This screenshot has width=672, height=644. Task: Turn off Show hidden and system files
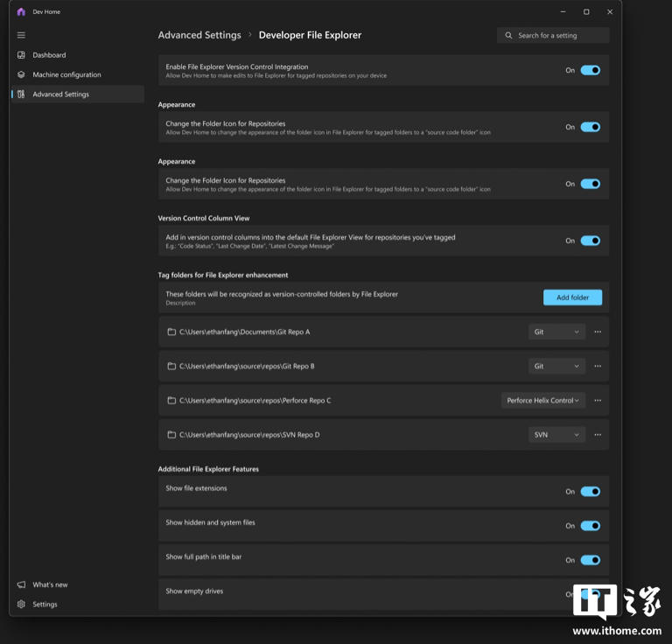point(591,526)
